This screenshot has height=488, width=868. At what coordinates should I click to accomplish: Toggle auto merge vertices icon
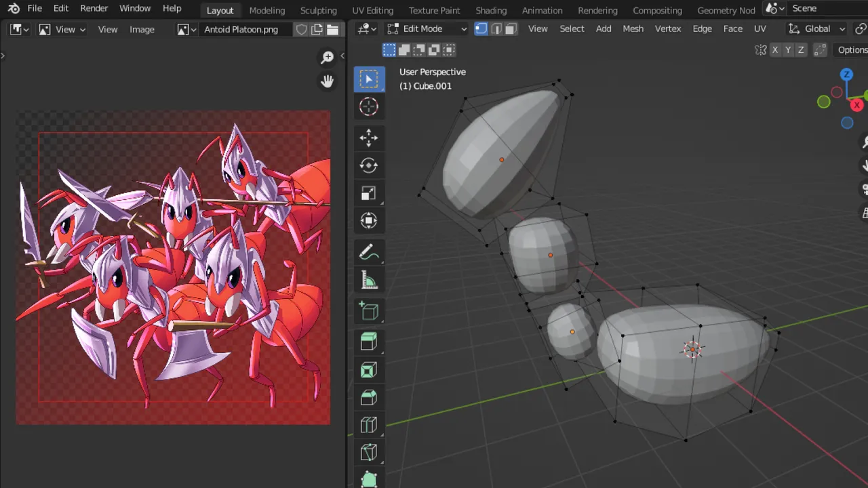(x=820, y=50)
